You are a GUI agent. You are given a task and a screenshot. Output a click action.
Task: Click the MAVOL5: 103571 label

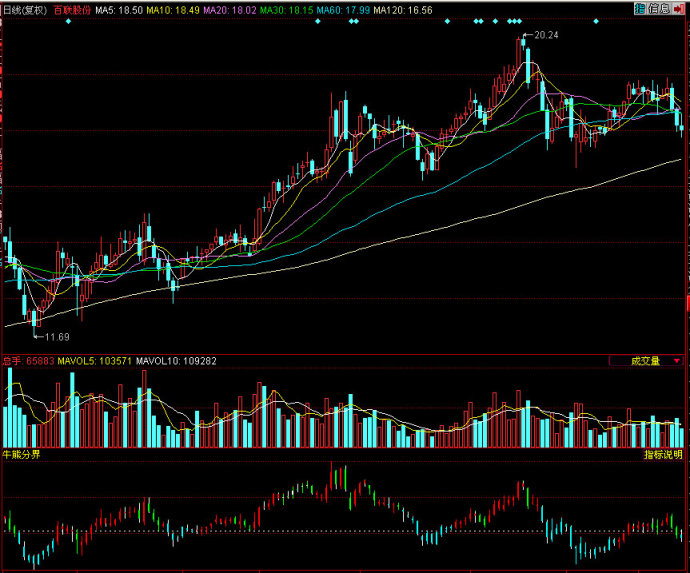click(95, 361)
